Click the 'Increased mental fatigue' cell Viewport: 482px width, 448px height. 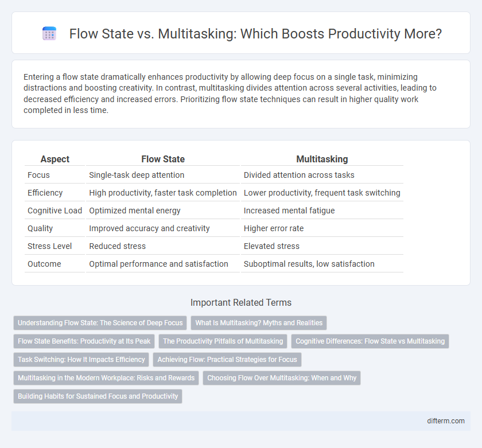pos(289,211)
